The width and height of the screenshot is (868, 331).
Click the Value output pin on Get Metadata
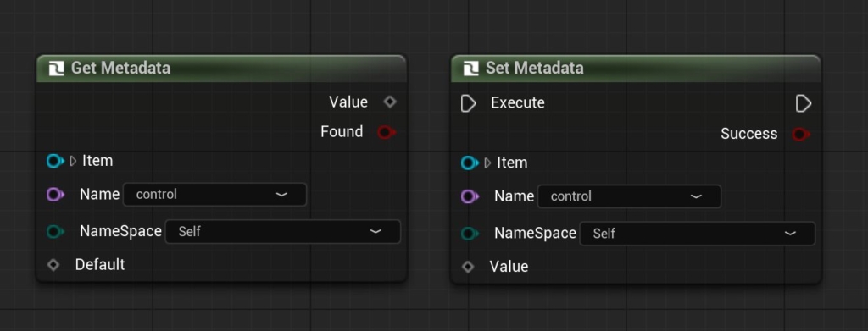pos(390,102)
